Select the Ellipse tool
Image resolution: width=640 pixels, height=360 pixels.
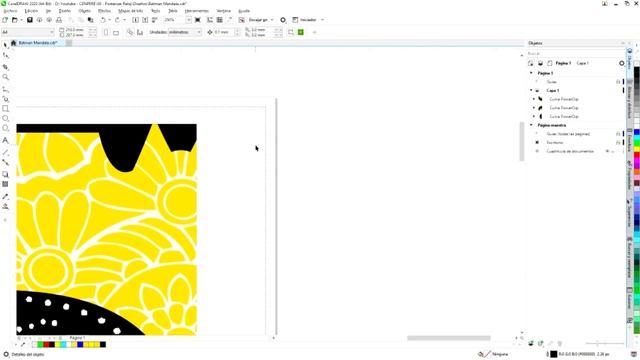(5, 118)
